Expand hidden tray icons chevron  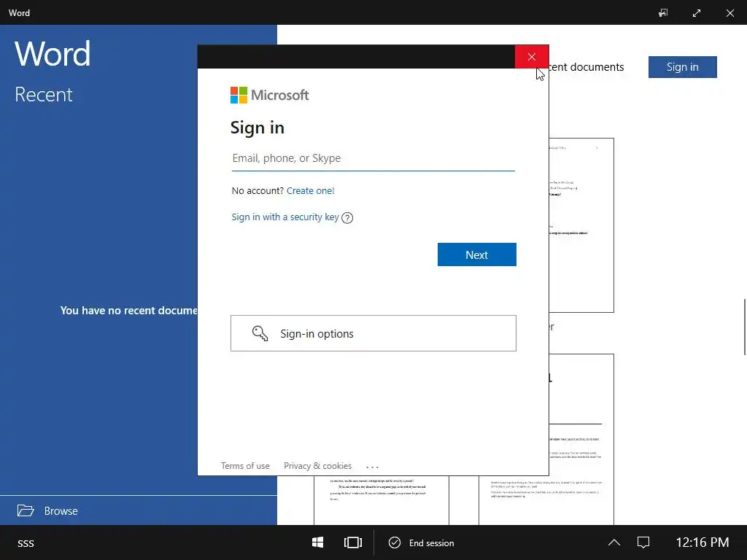614,542
